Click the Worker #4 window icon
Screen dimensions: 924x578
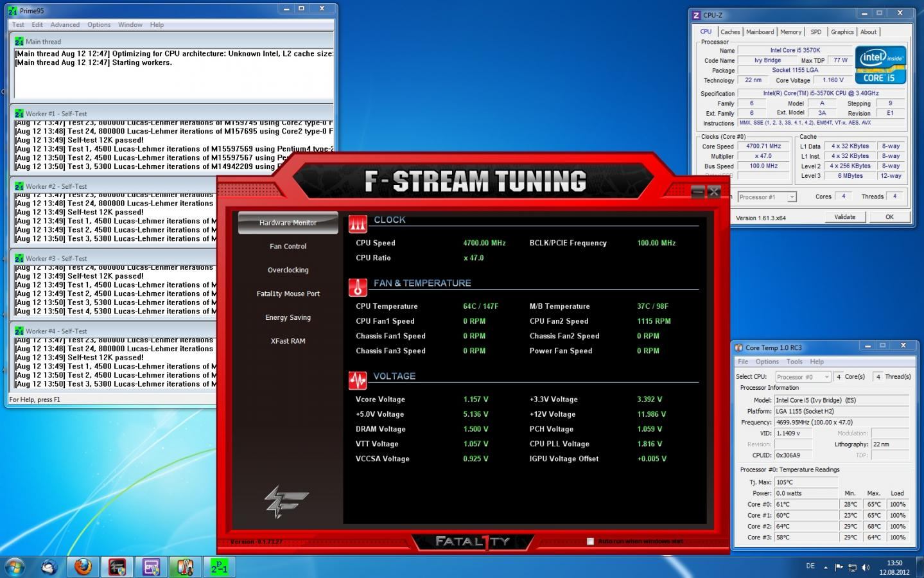pyautogui.click(x=19, y=331)
